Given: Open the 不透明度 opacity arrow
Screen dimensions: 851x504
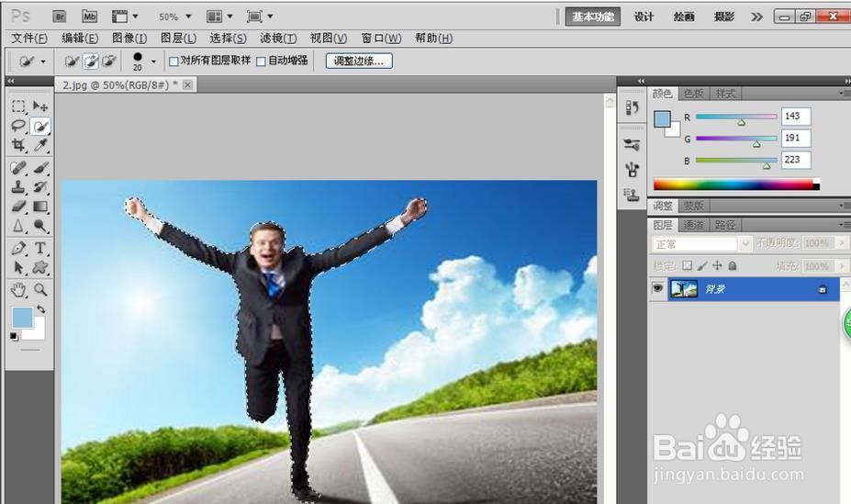Looking at the screenshot, I should (x=842, y=243).
